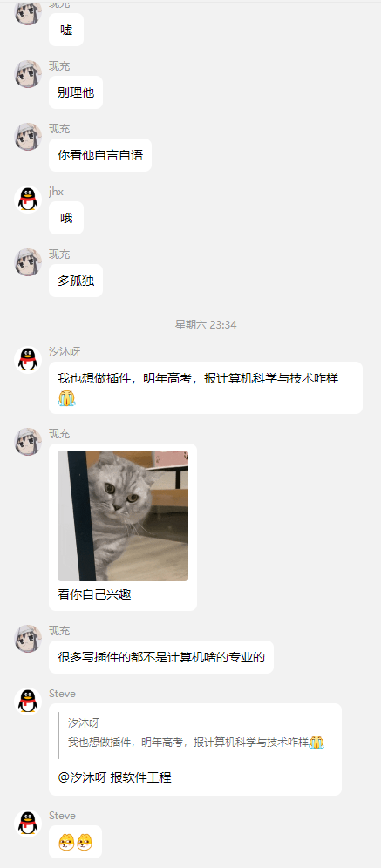The width and height of the screenshot is (381, 868).
Task: Click the 星期六 23:34 timestamp divider
Action: click(x=206, y=325)
